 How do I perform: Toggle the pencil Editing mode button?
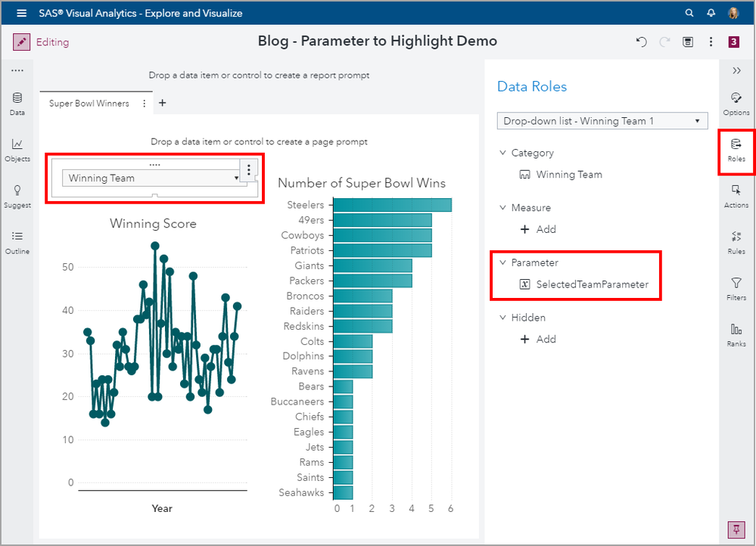[22, 42]
